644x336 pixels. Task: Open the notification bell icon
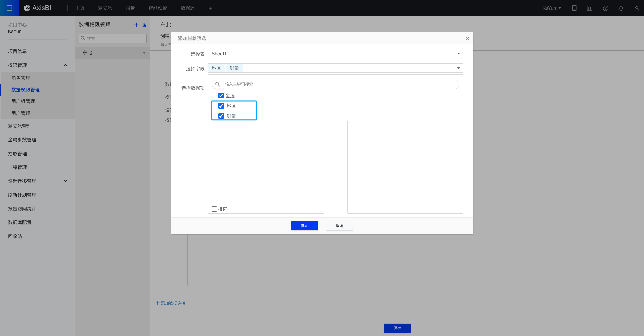click(621, 8)
